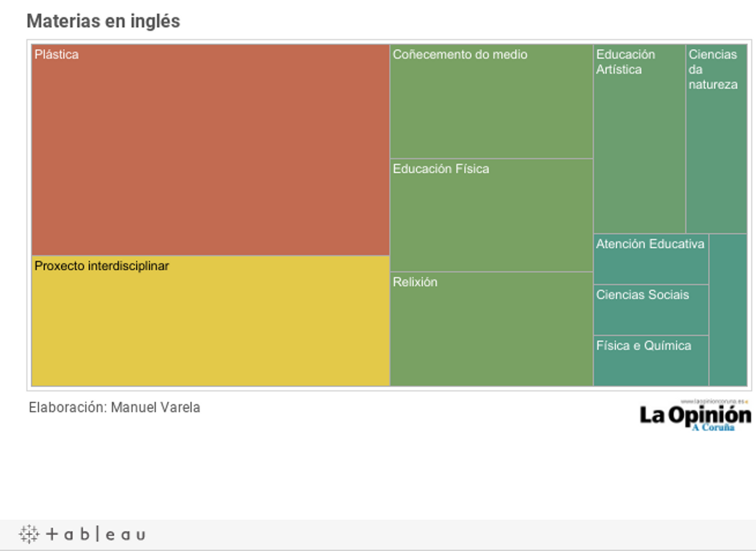The image size is (756, 551).
Task: Click the Ciencias Sociais tile
Action: point(651,310)
